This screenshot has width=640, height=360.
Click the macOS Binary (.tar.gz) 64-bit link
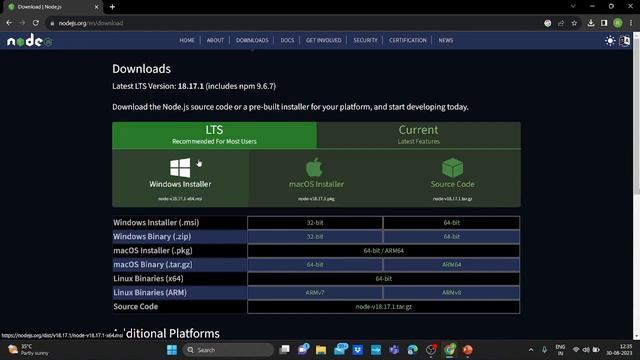tap(315, 264)
